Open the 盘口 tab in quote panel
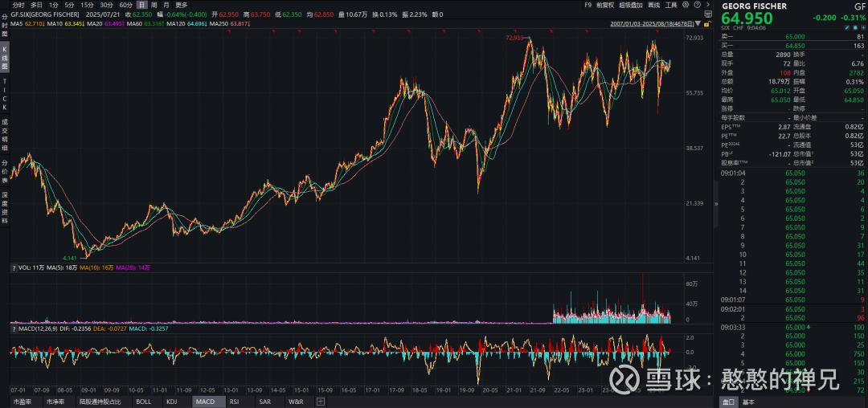 (728, 402)
